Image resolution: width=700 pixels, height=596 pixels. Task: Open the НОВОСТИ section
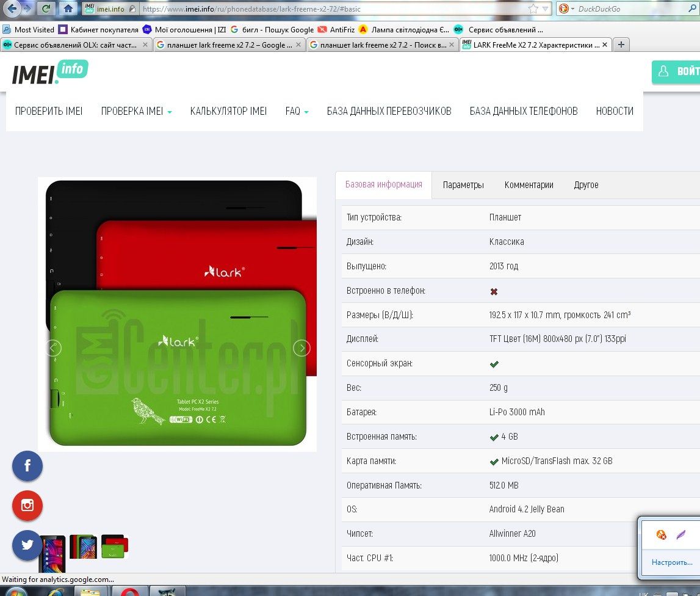click(x=615, y=111)
